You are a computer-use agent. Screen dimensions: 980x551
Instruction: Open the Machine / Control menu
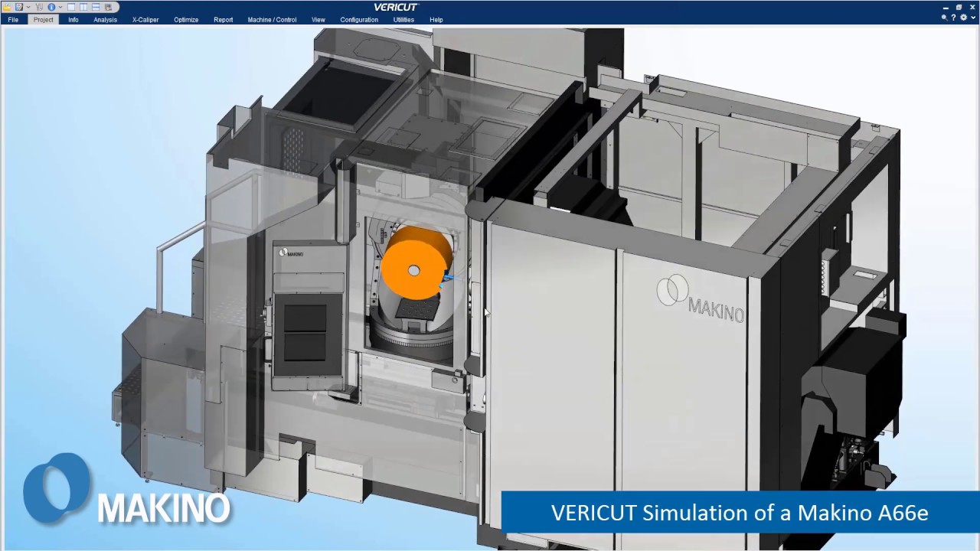[x=272, y=20]
